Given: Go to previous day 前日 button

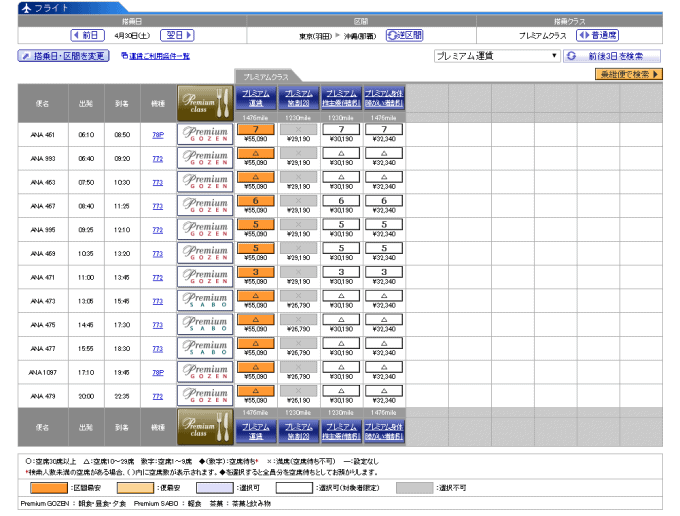Looking at the screenshot, I should [88, 35].
